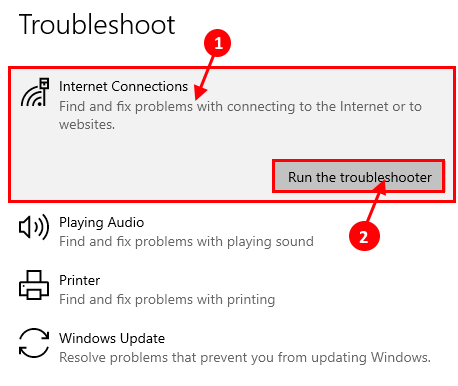Click the Windows Update sync arrows icon
The height and width of the screenshot is (386, 458).
click(34, 343)
